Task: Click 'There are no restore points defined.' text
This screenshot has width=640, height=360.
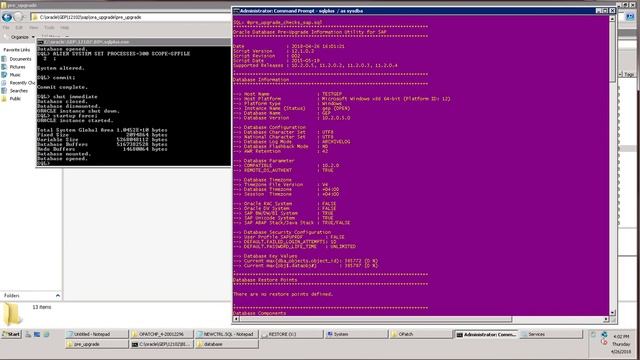Action: coord(283,294)
